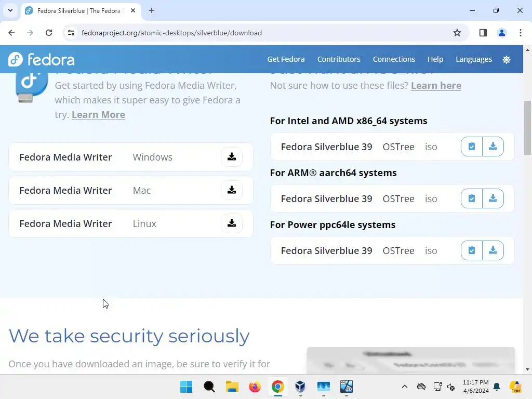Download Fedora Media Writer for Linux

point(231,223)
